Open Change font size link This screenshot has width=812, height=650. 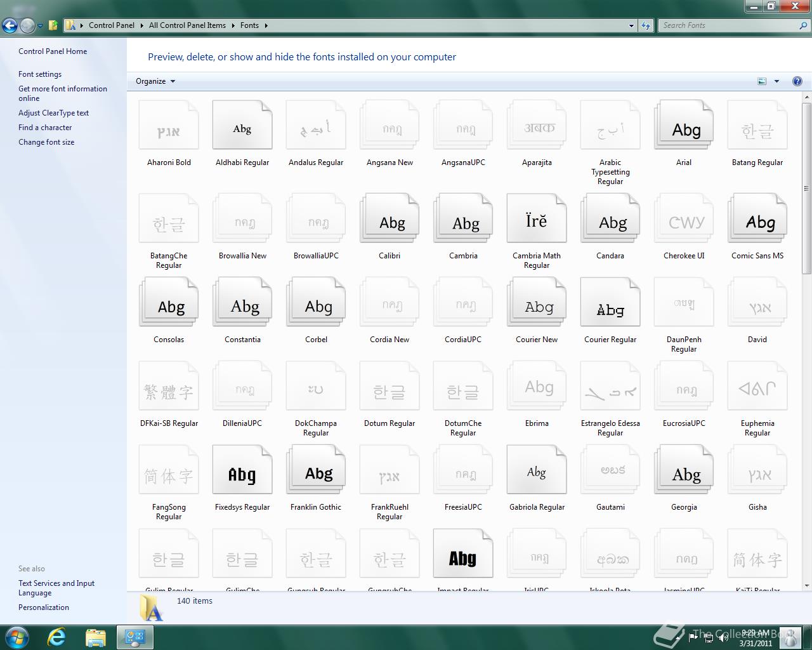(46, 142)
